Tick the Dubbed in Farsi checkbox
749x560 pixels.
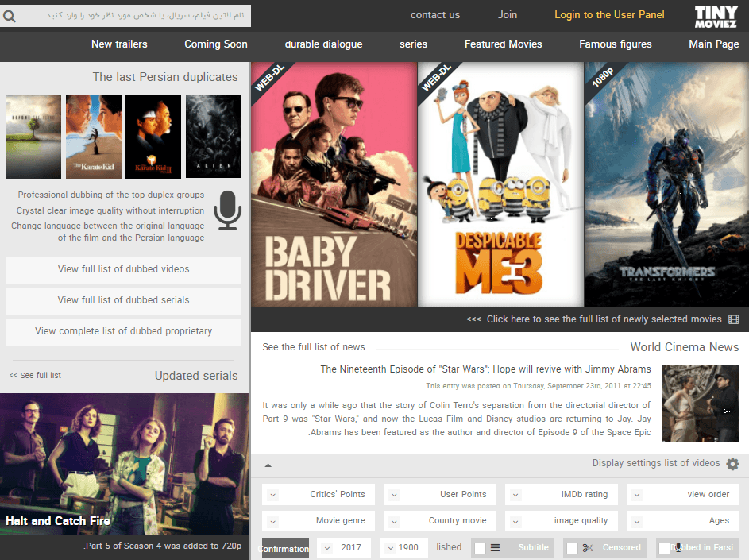coord(664,548)
